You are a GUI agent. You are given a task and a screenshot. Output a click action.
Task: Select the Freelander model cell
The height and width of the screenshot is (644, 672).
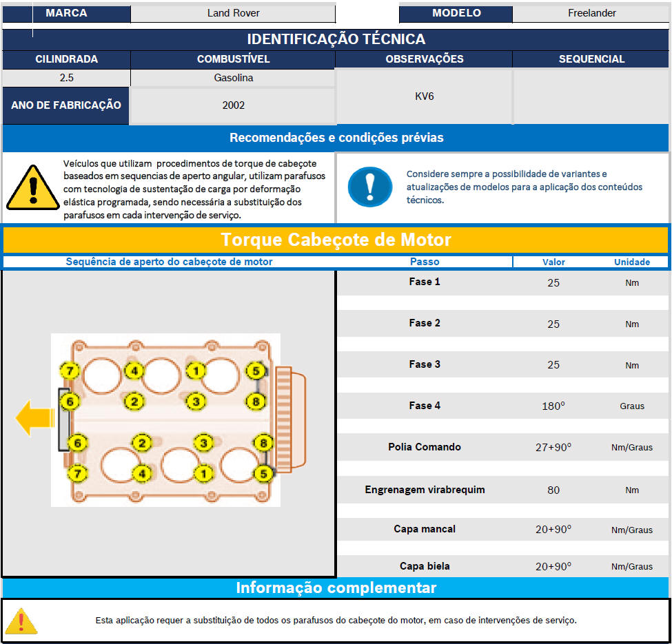(591, 13)
